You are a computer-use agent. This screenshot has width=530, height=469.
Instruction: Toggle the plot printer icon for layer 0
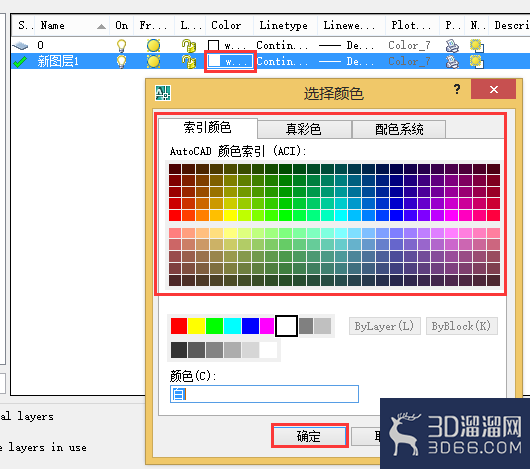pos(452,45)
